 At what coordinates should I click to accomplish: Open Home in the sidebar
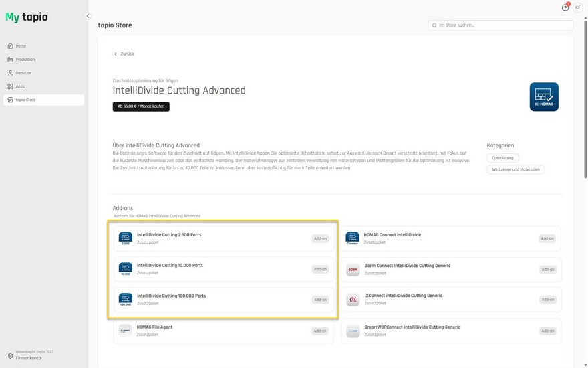point(21,46)
